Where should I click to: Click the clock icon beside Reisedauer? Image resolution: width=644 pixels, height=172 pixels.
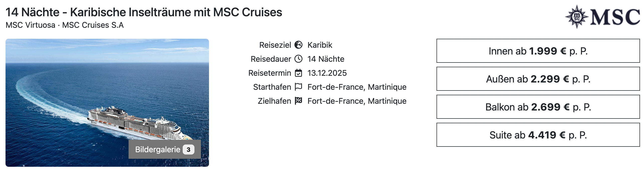point(298,59)
